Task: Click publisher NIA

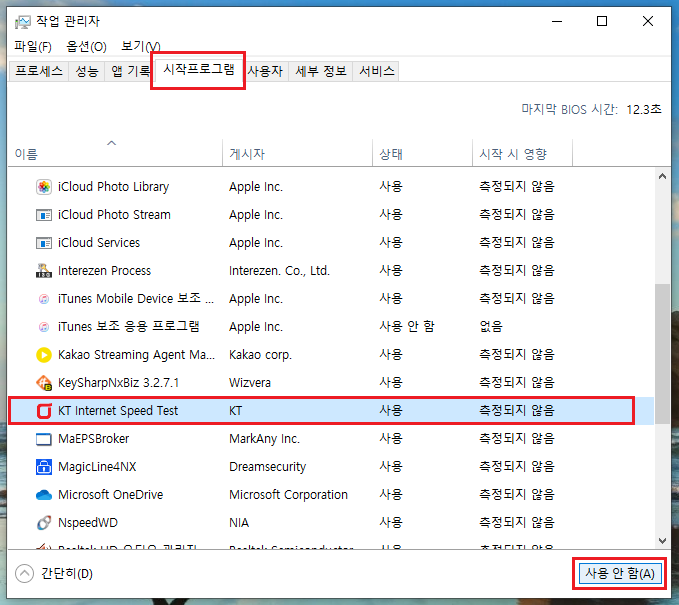Action: tap(239, 523)
